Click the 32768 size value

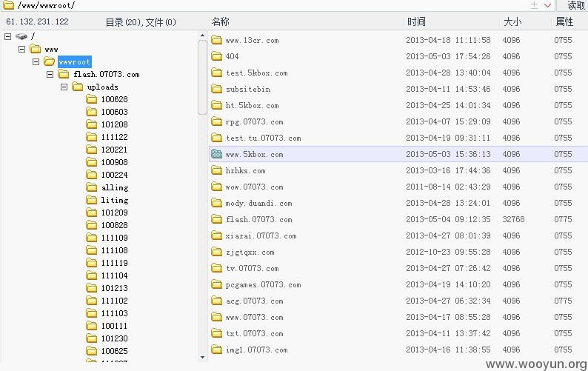pyautogui.click(x=513, y=219)
